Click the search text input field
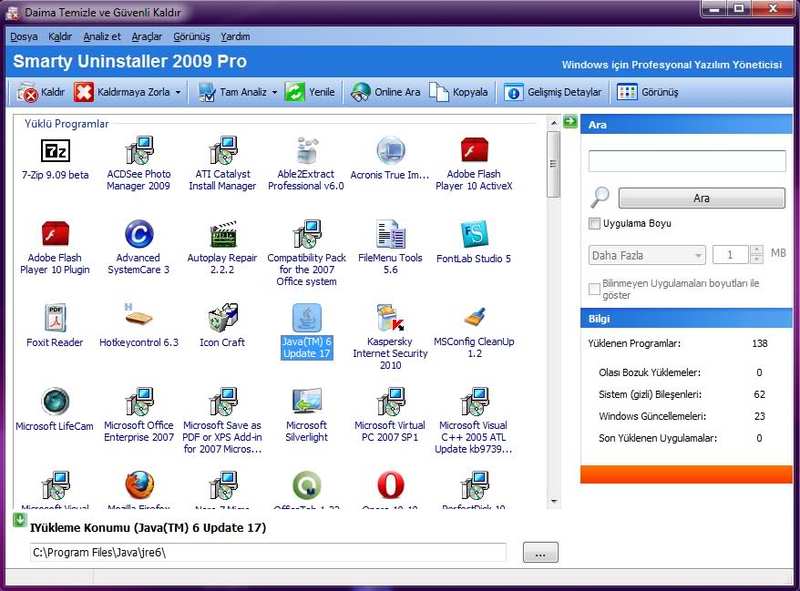 [x=687, y=161]
